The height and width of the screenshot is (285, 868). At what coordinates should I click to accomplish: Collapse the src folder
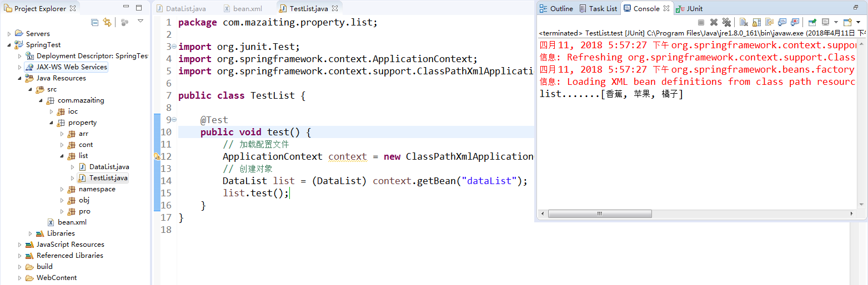pyautogui.click(x=30, y=89)
